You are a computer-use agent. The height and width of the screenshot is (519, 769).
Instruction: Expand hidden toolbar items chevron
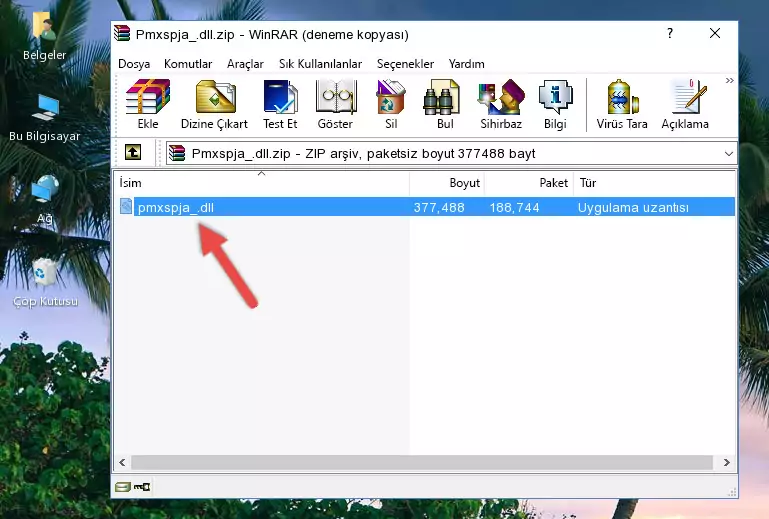(x=729, y=81)
